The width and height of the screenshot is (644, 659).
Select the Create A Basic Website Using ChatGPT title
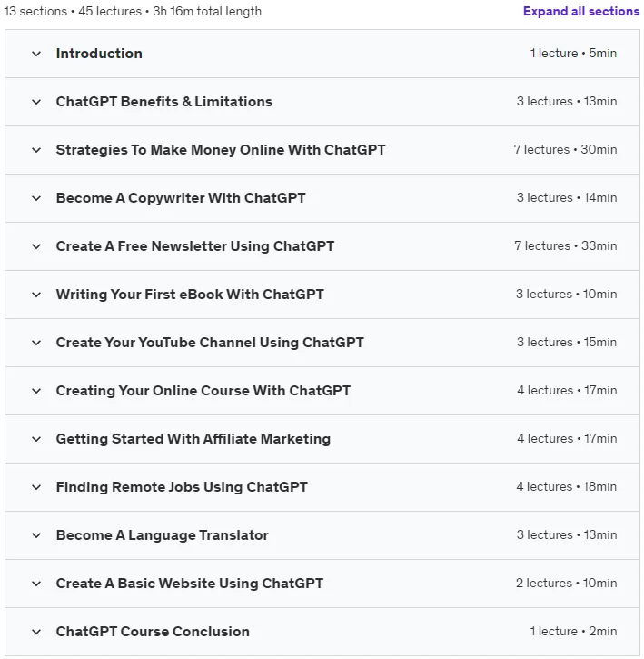click(x=190, y=584)
